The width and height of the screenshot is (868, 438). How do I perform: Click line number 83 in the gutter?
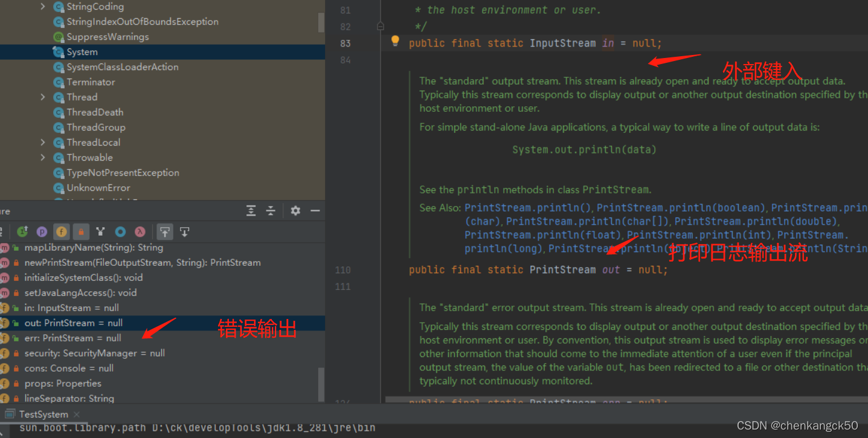pos(346,43)
